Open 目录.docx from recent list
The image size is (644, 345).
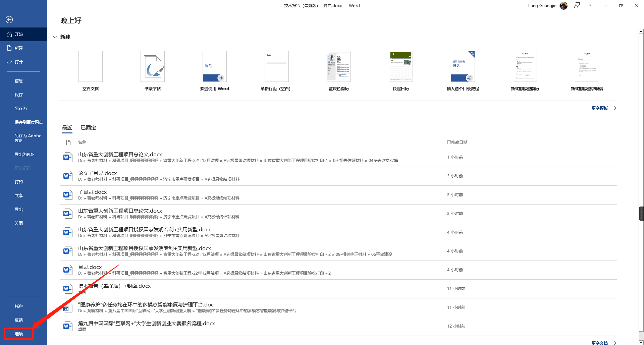click(x=339, y=270)
